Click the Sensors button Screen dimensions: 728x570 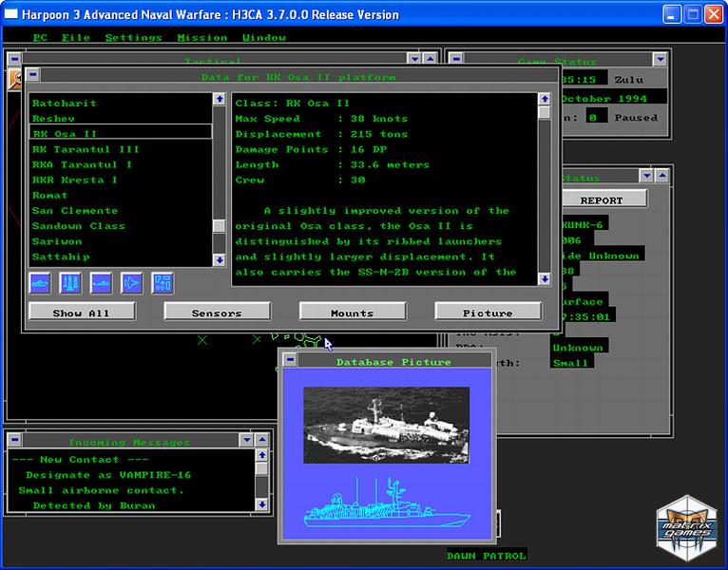[217, 312]
